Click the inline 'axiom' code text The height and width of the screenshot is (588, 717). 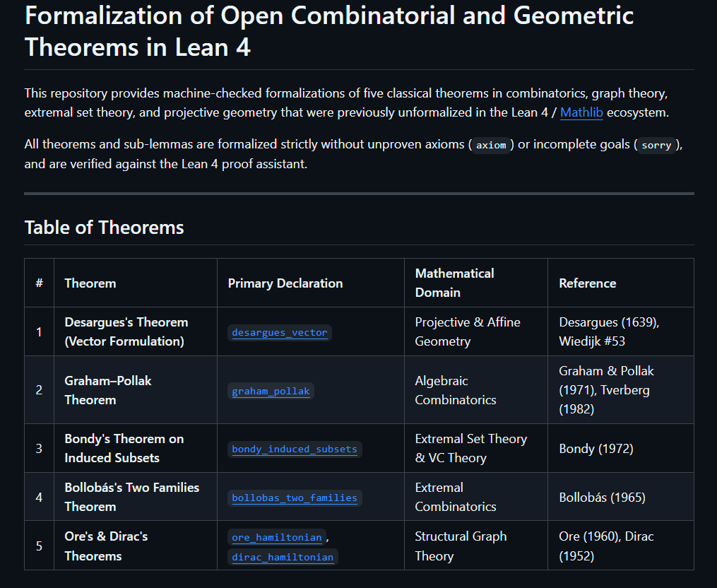[x=491, y=145]
